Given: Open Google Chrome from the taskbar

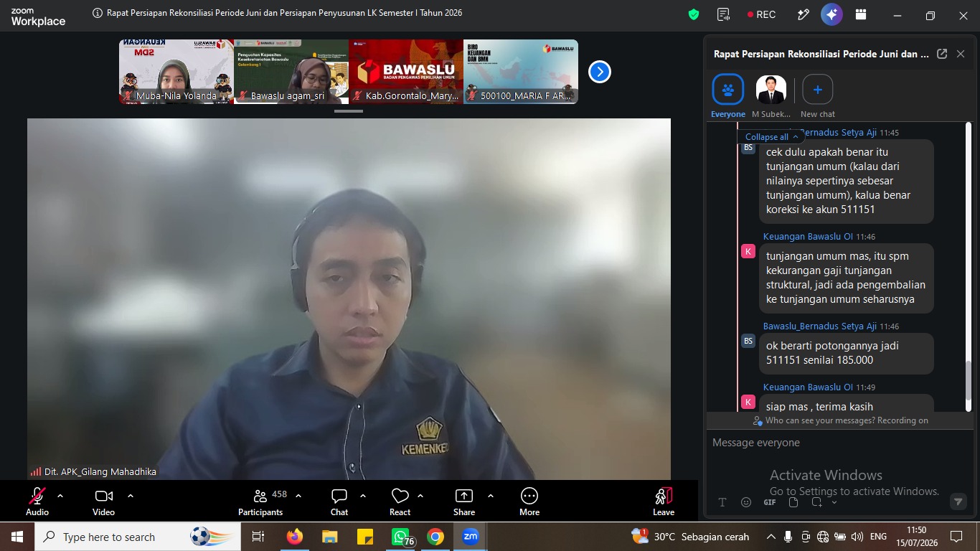Looking at the screenshot, I should (435, 537).
